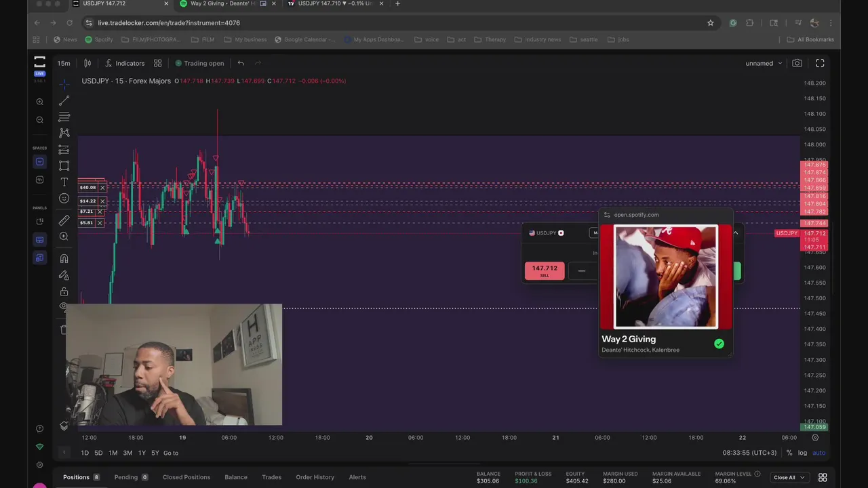Open the Close All dropdown
The height and width of the screenshot is (488, 868).
(789, 477)
